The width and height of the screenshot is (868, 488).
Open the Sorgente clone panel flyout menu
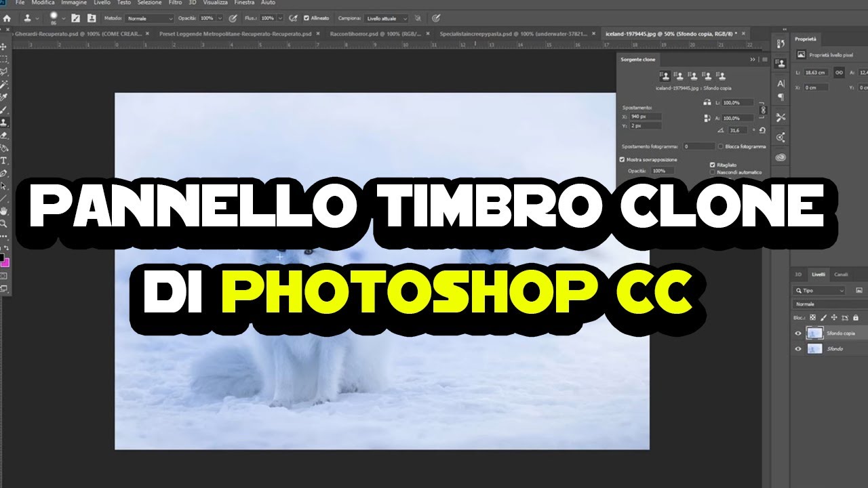click(765, 60)
